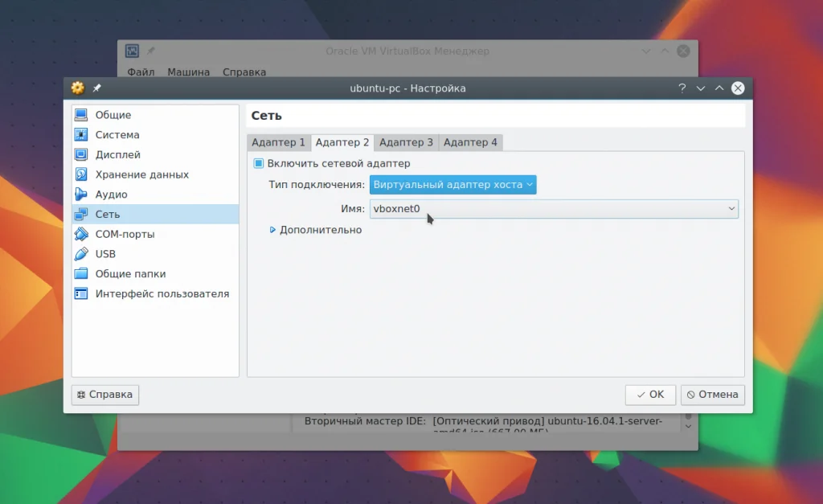Select the Адаптер 2 tab
Image resolution: width=823 pixels, height=504 pixels.
click(342, 142)
